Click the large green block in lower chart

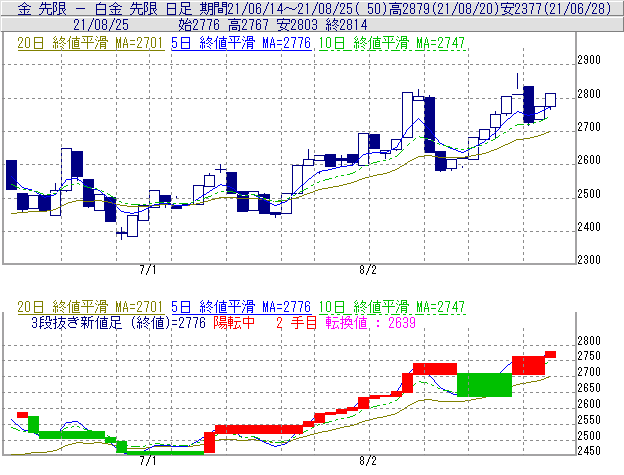pyautogui.click(x=484, y=385)
